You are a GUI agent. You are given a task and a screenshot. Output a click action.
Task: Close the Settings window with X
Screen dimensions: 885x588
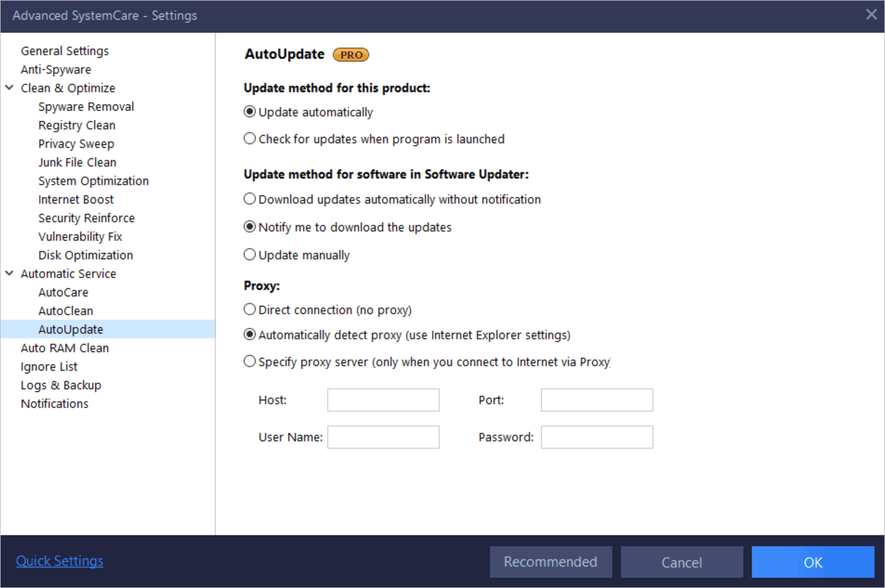[871, 14]
